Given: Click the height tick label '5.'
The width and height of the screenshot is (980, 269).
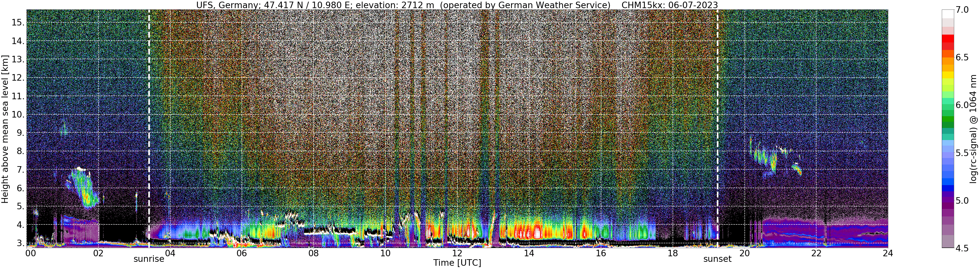Looking at the screenshot, I should click(x=21, y=206).
